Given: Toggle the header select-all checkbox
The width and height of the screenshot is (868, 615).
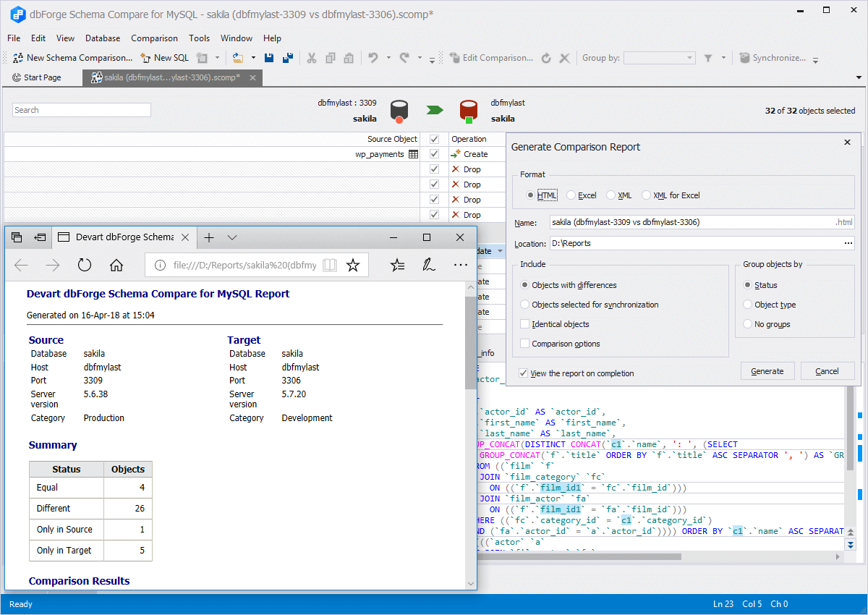Looking at the screenshot, I should click(x=434, y=139).
